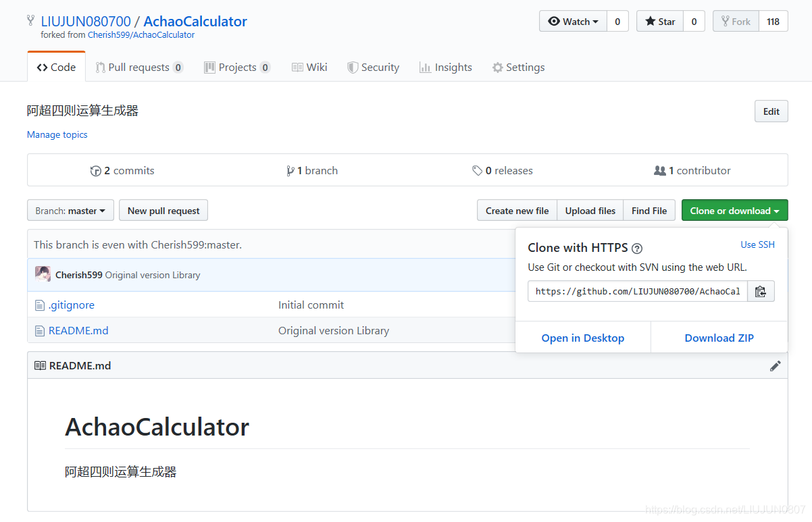Fork this repository
This screenshot has width=812, height=522.
[736, 21]
